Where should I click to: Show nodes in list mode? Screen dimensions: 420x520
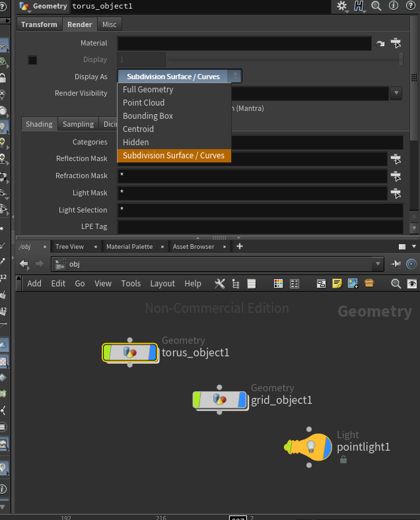coord(251,283)
